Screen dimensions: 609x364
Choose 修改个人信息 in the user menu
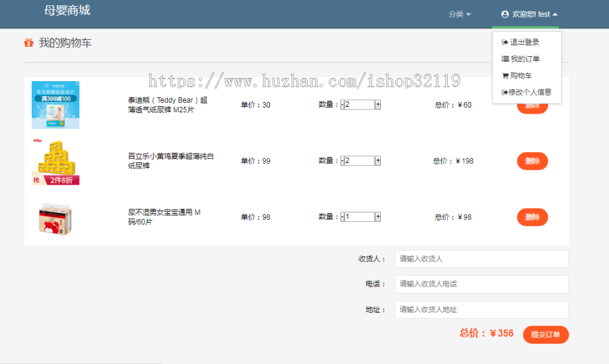click(526, 92)
